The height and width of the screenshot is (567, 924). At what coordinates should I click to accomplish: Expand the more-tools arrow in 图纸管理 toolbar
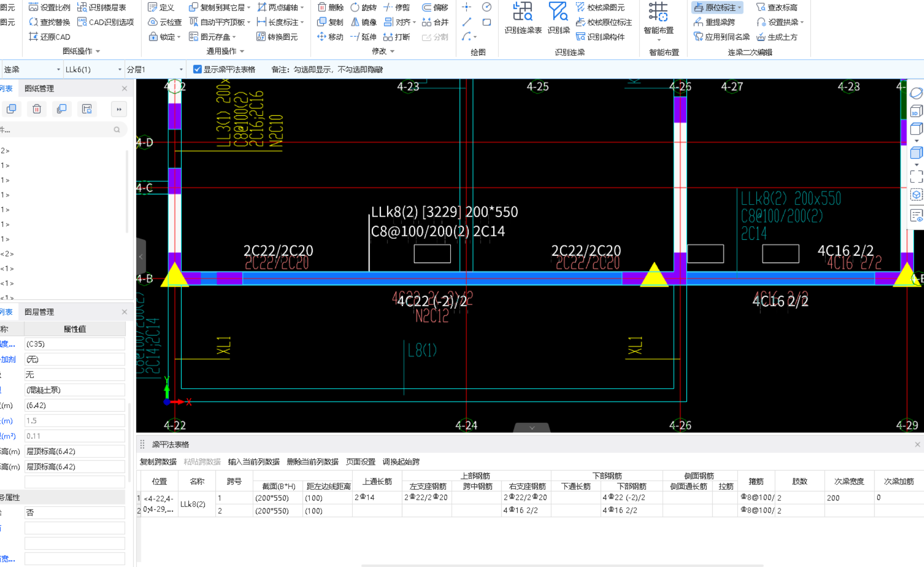tap(119, 109)
